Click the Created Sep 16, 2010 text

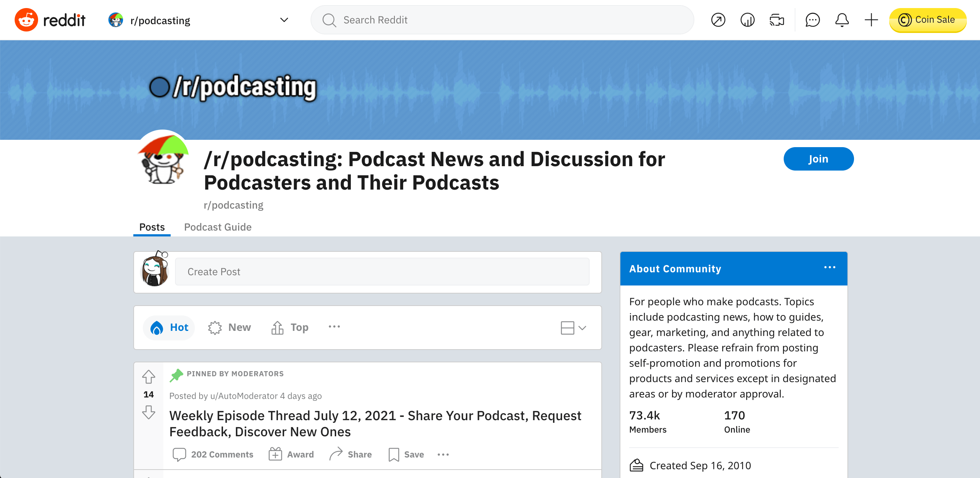(700, 466)
